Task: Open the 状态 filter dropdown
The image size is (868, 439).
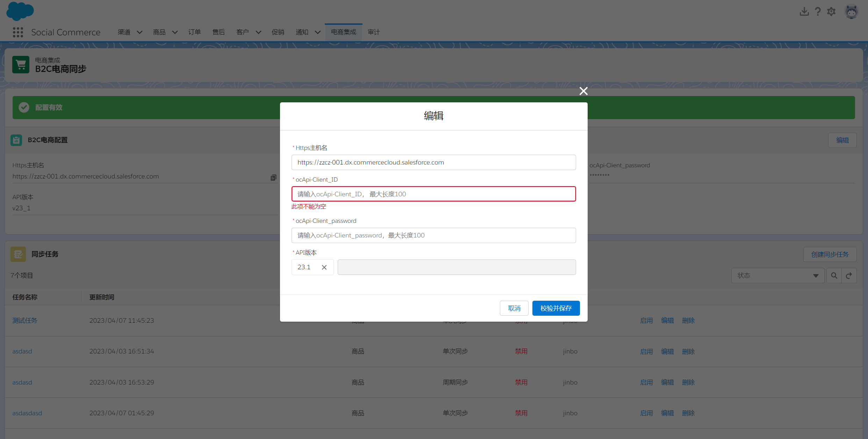Action: point(777,276)
